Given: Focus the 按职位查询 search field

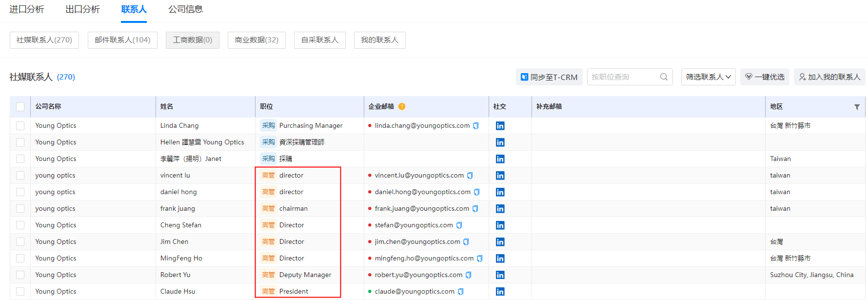Looking at the screenshot, I should (622, 77).
